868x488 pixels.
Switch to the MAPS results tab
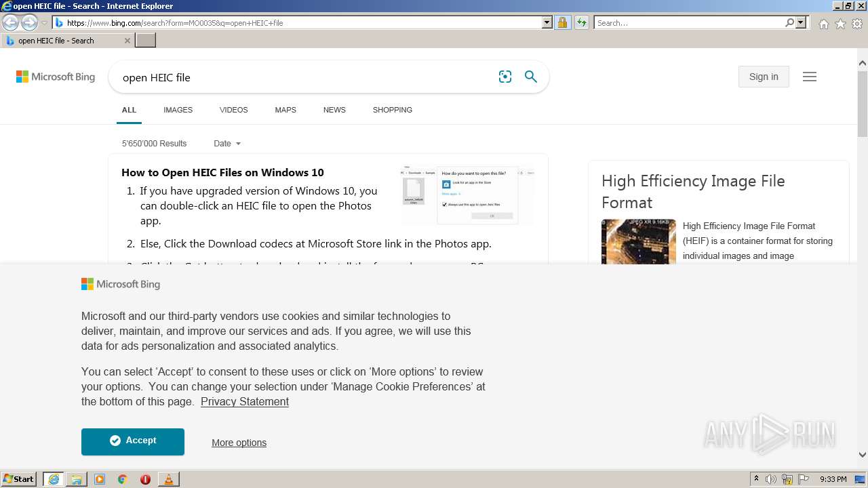[285, 110]
